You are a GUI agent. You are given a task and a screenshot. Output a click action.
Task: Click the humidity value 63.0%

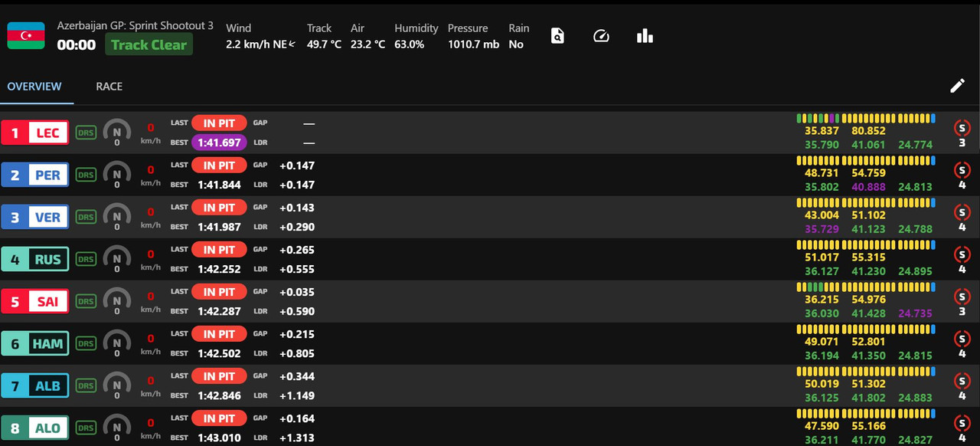[409, 44]
